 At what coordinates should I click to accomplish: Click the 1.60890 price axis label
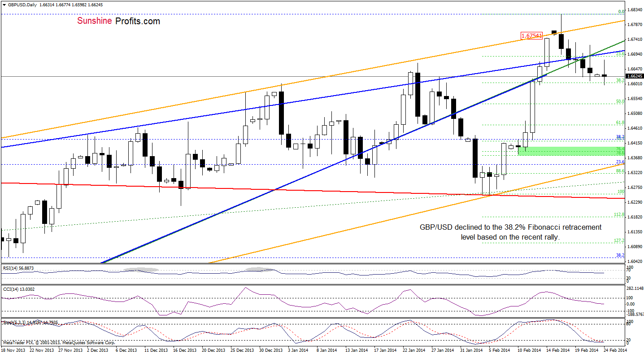[635, 246]
